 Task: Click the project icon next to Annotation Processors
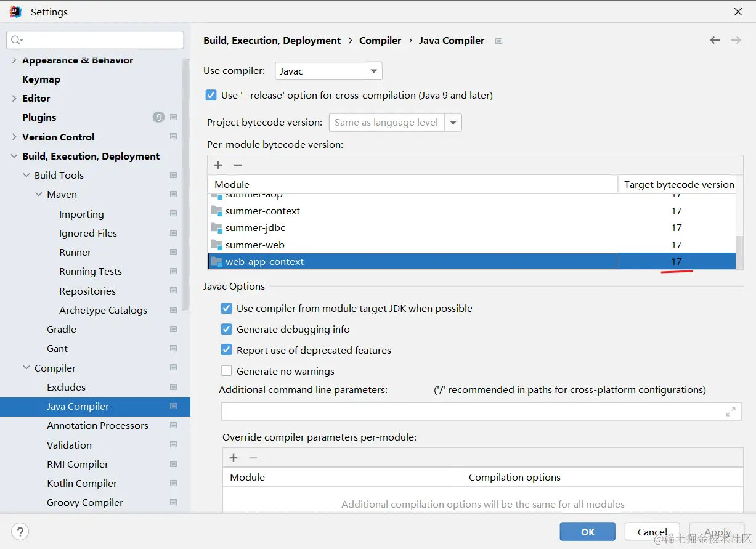[x=173, y=425]
